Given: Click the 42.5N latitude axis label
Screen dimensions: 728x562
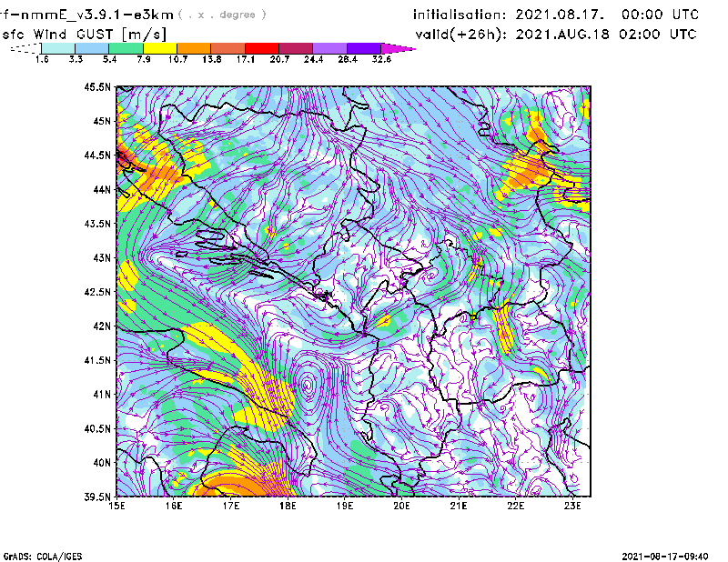Looking at the screenshot, I should tap(97, 292).
